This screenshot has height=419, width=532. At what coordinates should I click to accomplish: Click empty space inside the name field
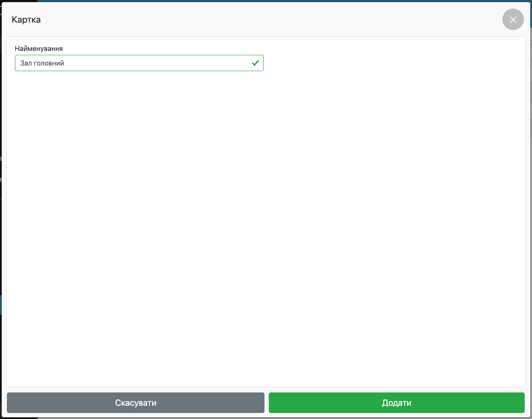click(163, 63)
